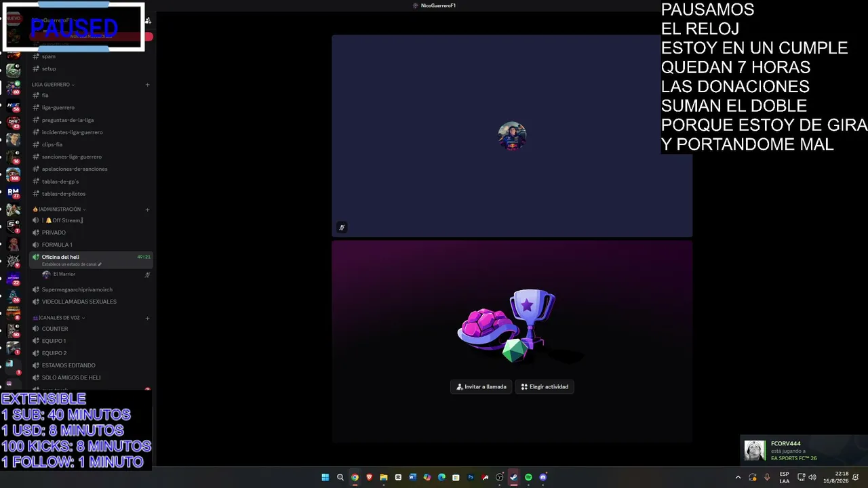Image resolution: width=868 pixels, height=488 pixels.
Task: Click the muted-mic icon on the call tile
Action: point(342,228)
